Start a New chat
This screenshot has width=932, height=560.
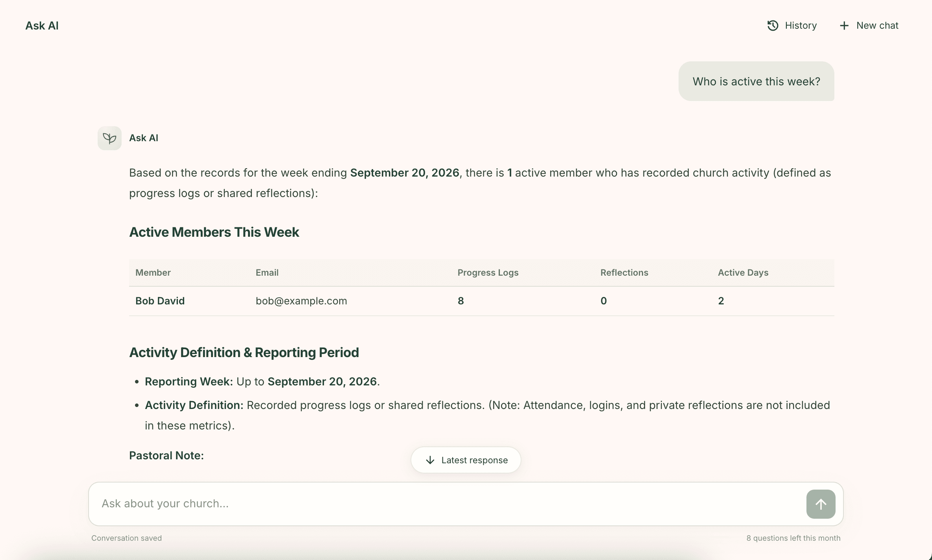pos(869,26)
